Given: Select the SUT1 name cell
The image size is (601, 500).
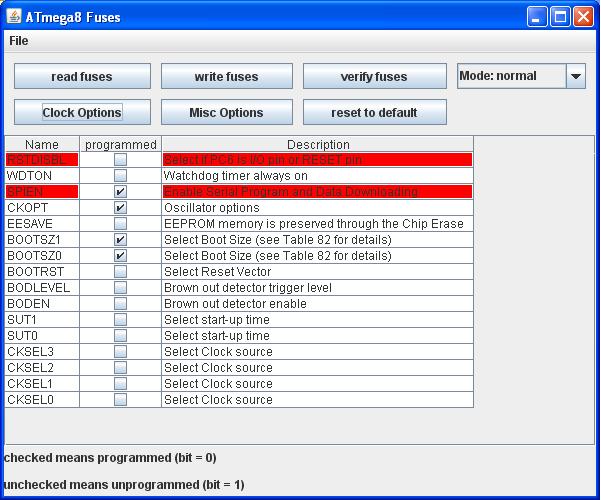Looking at the screenshot, I should tap(42, 320).
